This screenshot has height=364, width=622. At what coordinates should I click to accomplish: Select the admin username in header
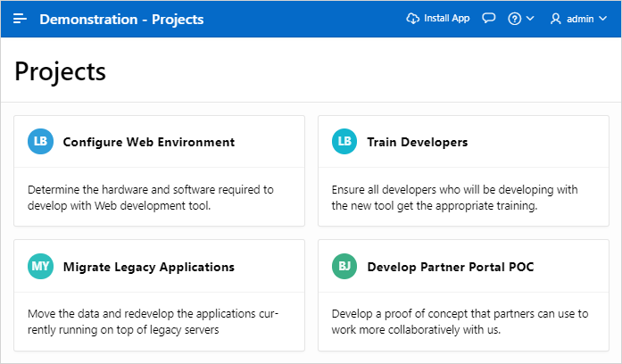(x=580, y=19)
